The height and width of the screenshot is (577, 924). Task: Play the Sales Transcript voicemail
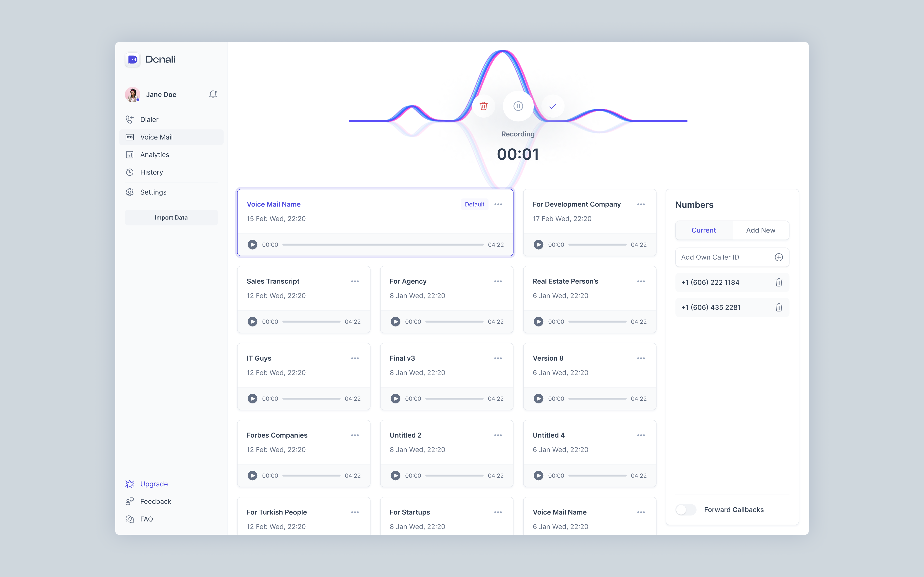click(252, 321)
